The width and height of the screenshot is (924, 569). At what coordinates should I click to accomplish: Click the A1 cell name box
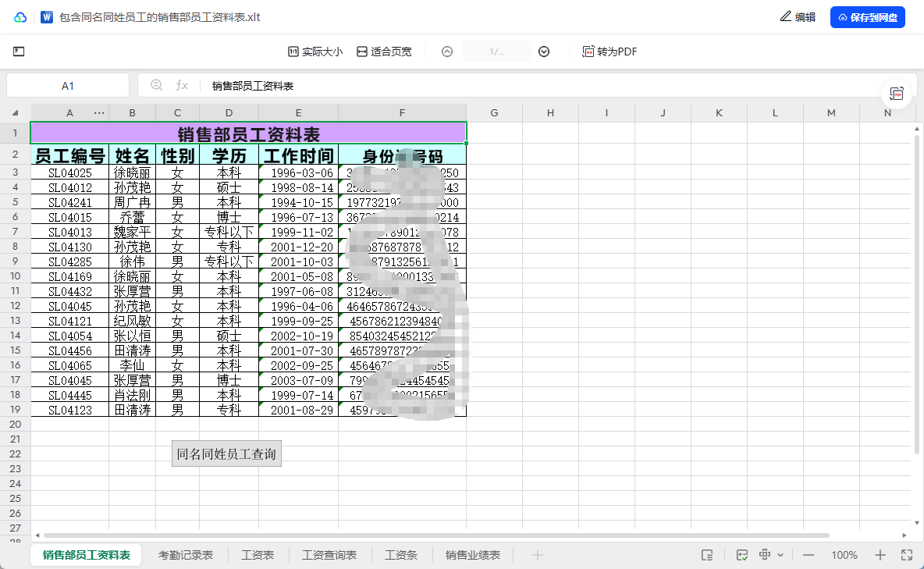[68, 85]
